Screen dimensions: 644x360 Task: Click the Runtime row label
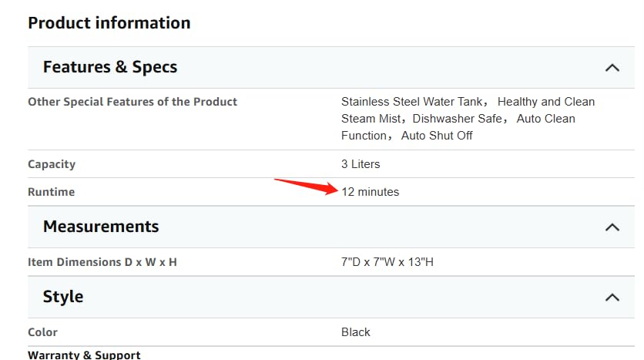[x=52, y=192]
